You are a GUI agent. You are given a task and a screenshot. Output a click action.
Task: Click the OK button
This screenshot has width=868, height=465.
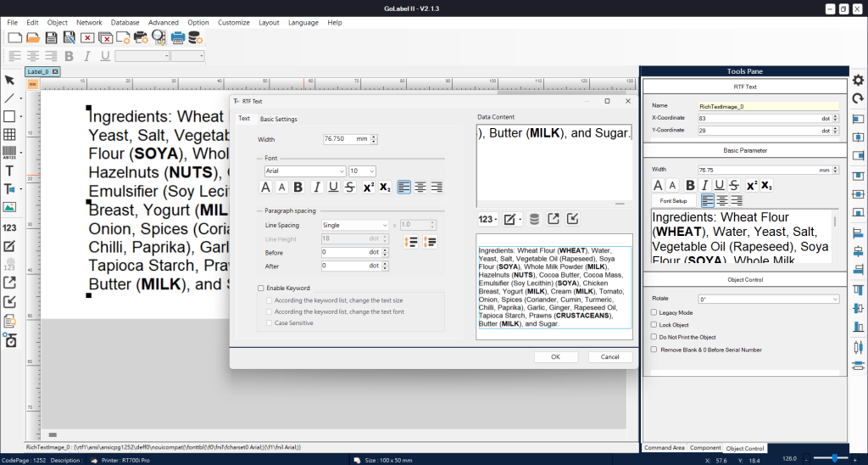click(555, 356)
